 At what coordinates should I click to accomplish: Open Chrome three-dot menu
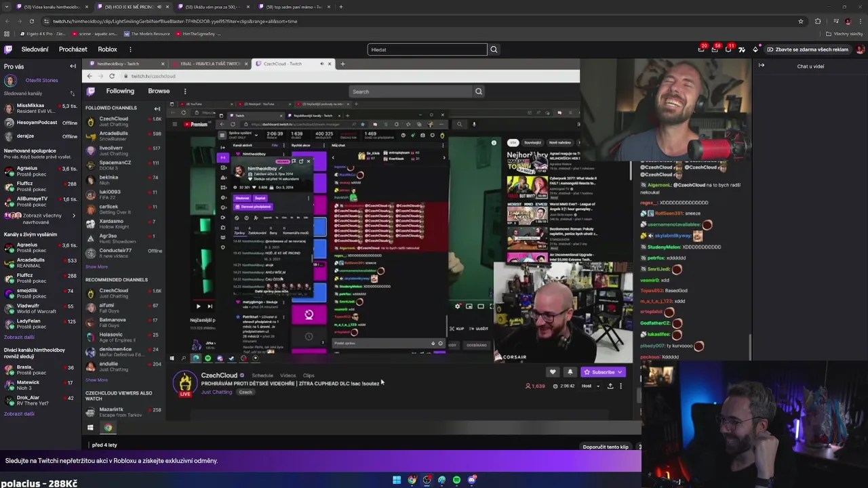pyautogui.click(x=861, y=21)
